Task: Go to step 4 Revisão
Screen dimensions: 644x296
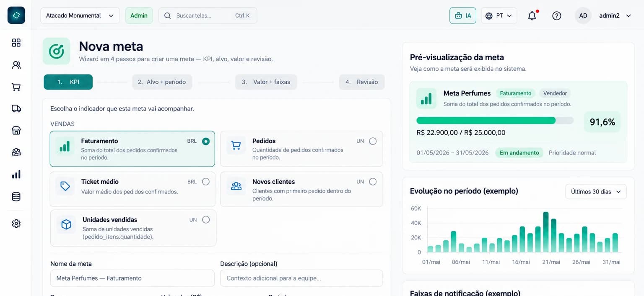Action: click(361, 82)
